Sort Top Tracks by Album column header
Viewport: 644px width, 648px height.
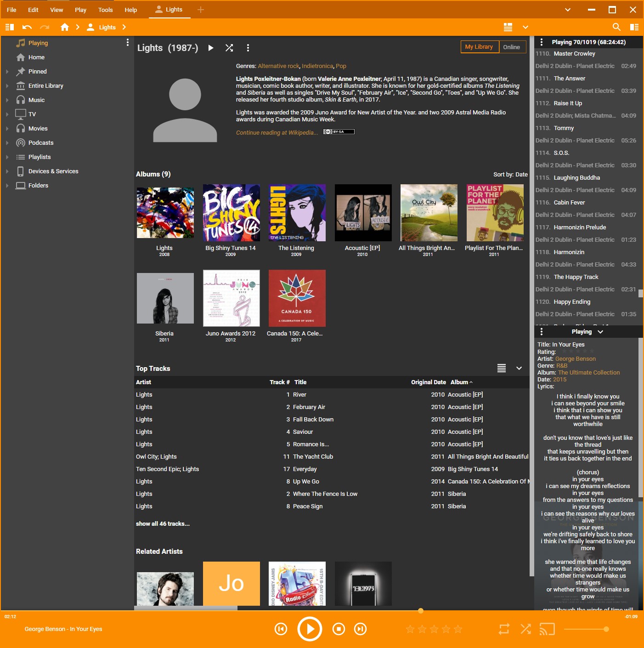tap(461, 382)
